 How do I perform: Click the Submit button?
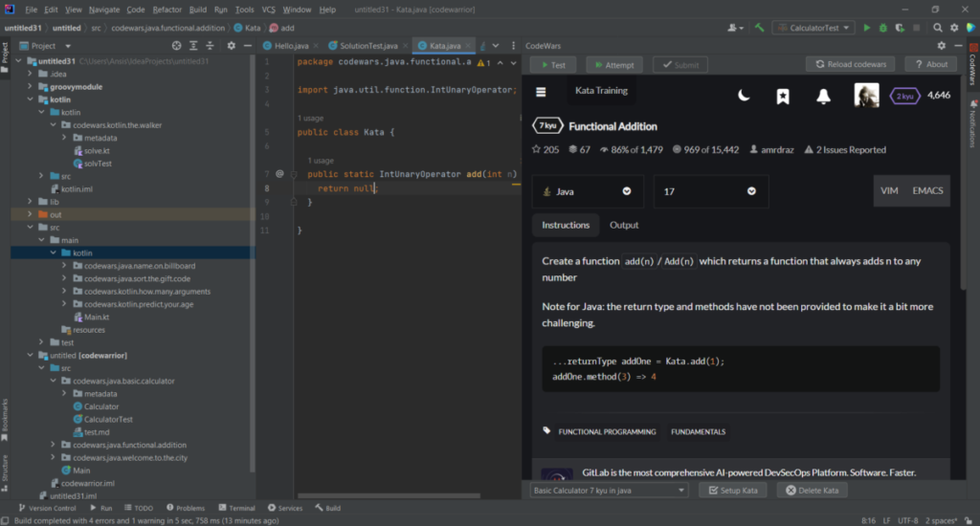pyautogui.click(x=680, y=65)
